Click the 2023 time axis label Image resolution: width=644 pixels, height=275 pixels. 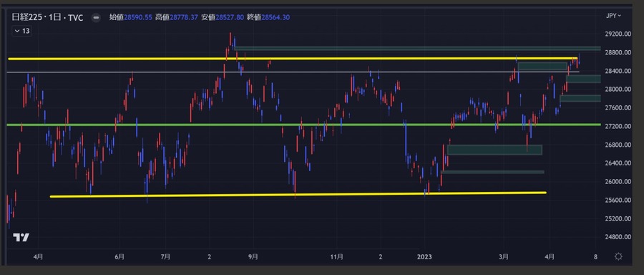pos(424,257)
